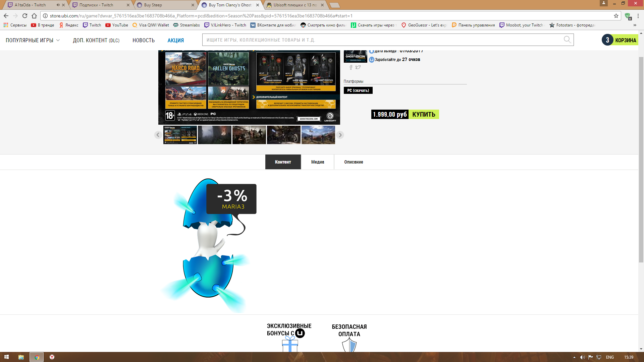Image resolution: width=644 pixels, height=362 pixels.
Task: Click the shield extension icon in toolbar
Action: coord(628,16)
